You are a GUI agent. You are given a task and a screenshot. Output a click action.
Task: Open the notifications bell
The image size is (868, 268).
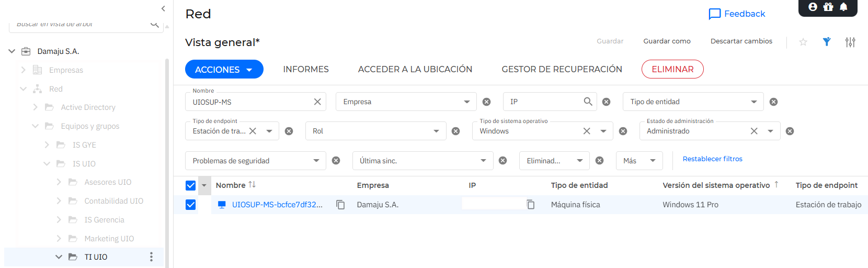click(x=843, y=7)
